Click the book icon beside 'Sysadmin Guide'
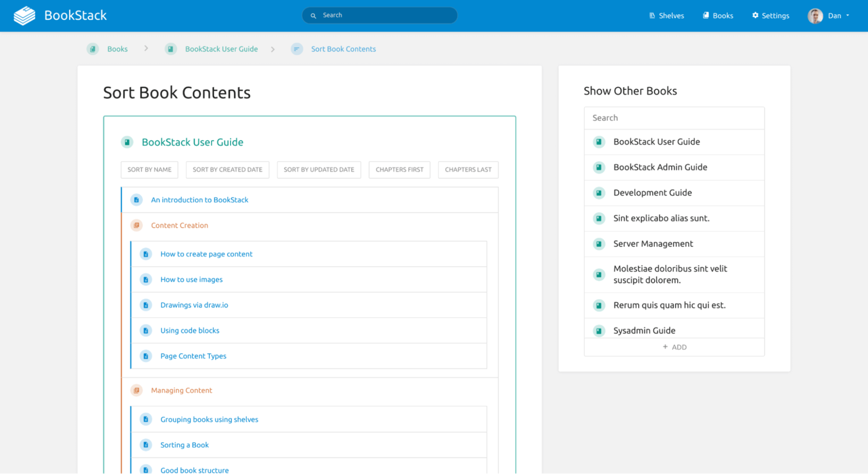The image size is (868, 474). 599,330
